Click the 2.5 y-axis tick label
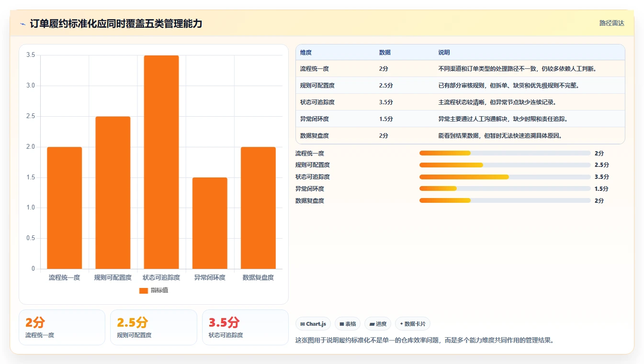 tap(31, 116)
